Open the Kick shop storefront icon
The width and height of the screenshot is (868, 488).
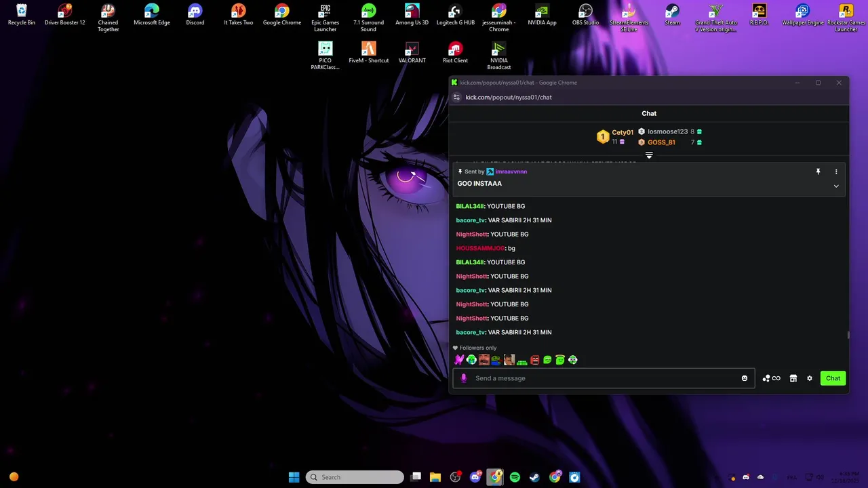793,378
